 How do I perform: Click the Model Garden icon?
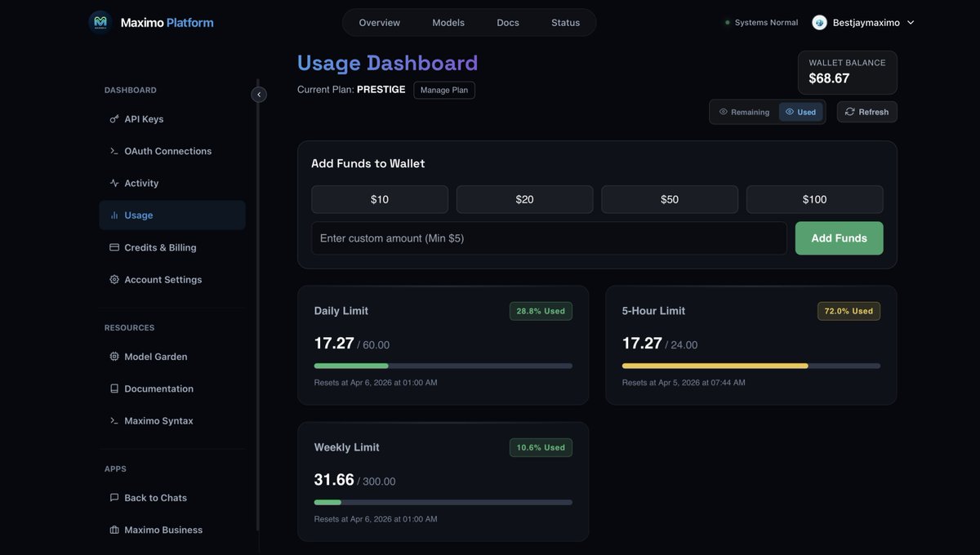tap(114, 357)
